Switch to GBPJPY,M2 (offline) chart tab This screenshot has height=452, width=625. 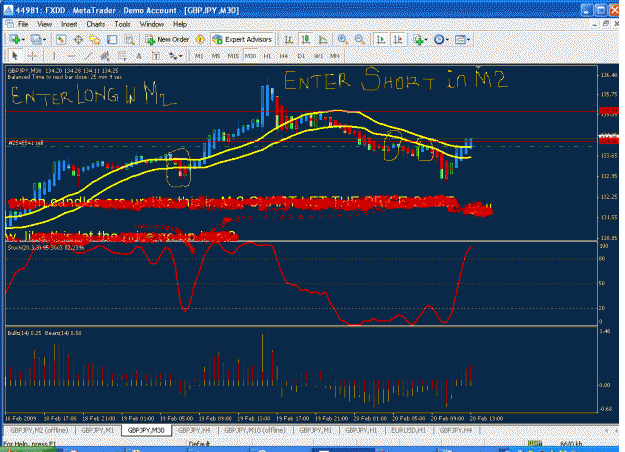point(39,430)
